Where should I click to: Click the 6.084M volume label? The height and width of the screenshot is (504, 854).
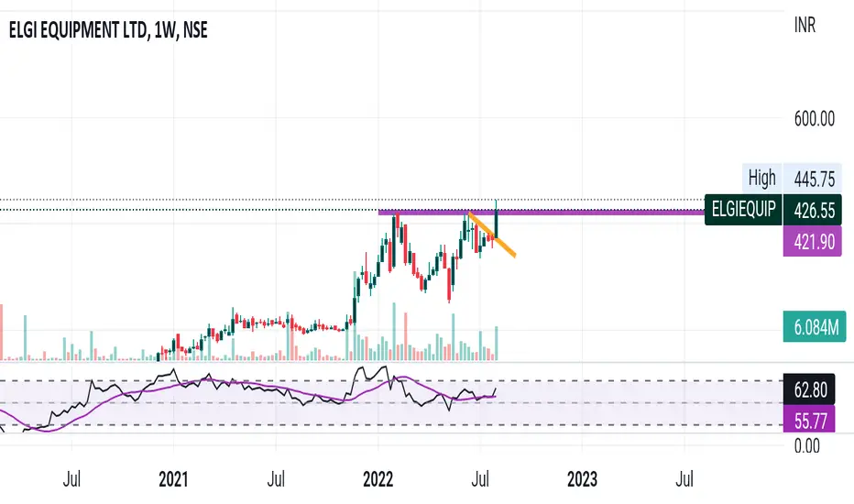pos(815,326)
